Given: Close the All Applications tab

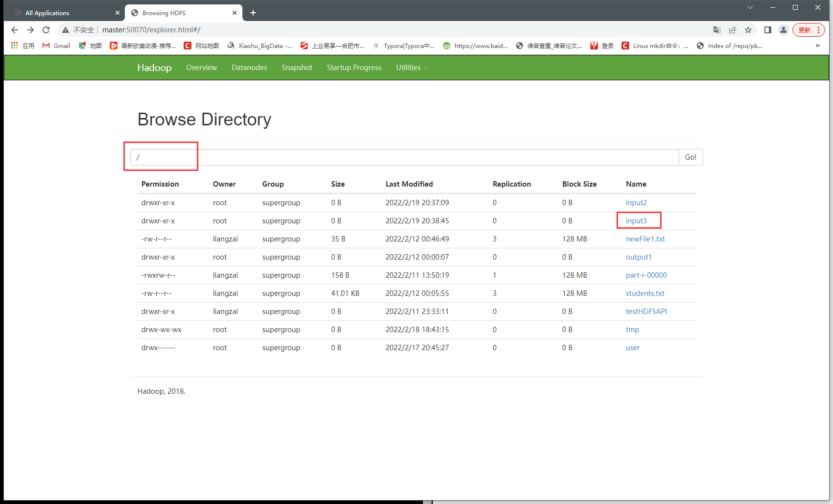Looking at the screenshot, I should tap(118, 13).
